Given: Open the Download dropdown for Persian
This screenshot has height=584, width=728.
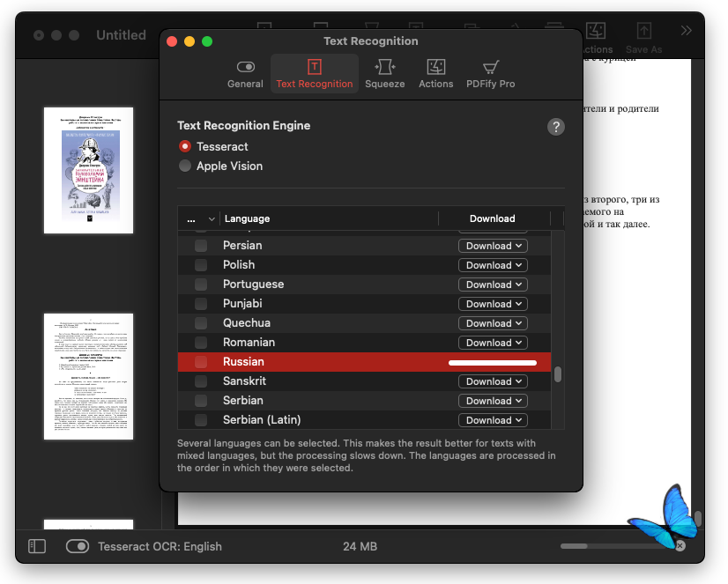Looking at the screenshot, I should point(493,246).
